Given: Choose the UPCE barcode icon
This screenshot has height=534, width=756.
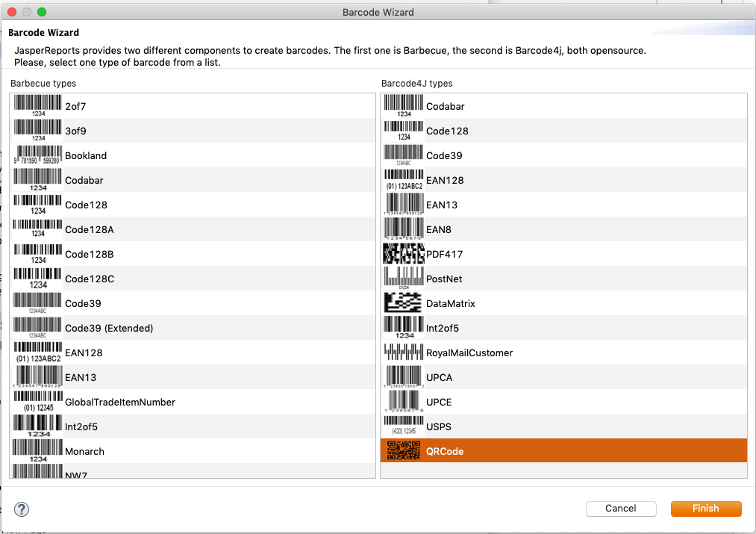Looking at the screenshot, I should (x=404, y=401).
